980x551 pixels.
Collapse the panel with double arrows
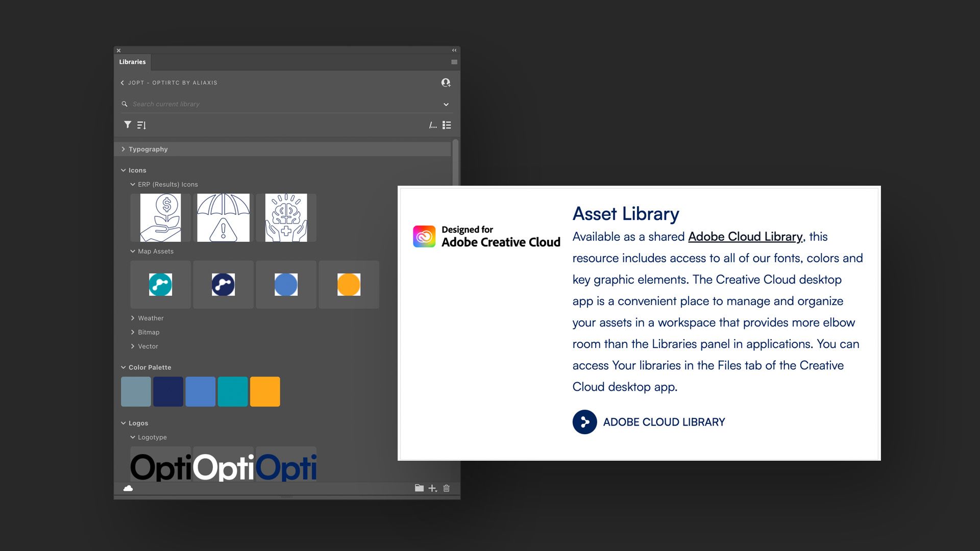(x=454, y=51)
